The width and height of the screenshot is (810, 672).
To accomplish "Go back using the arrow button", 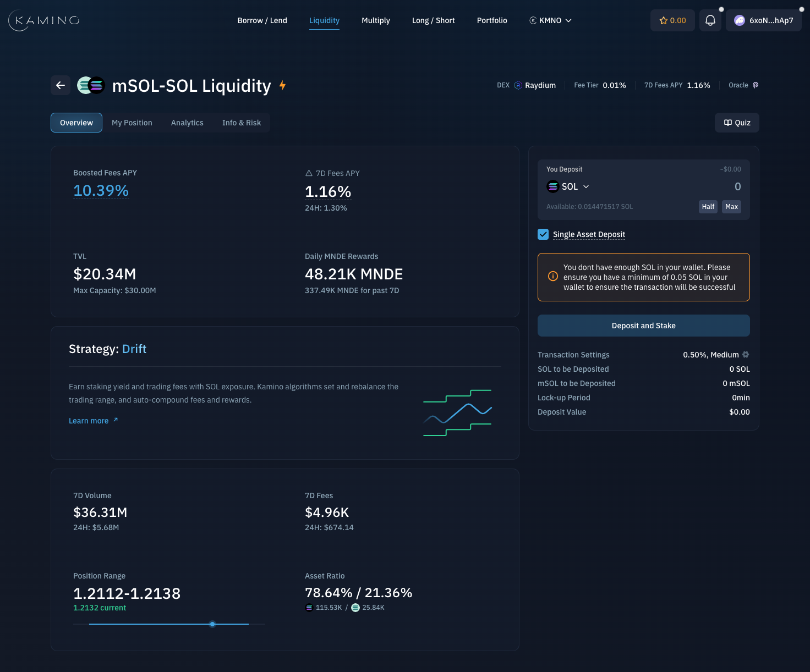I will pyautogui.click(x=61, y=85).
